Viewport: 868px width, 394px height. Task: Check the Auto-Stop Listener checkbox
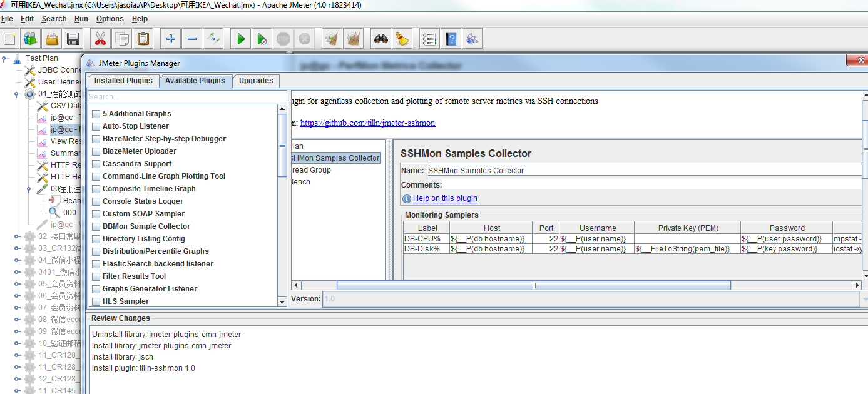(96, 126)
